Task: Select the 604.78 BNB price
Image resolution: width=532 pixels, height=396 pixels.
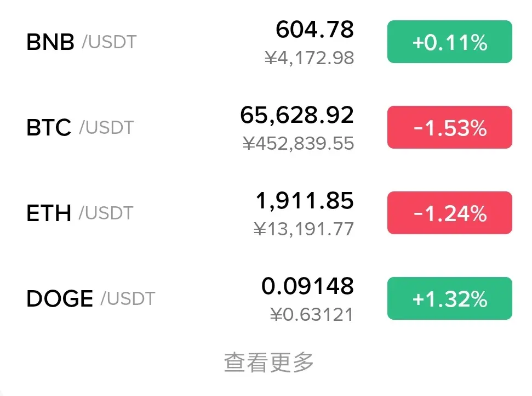Action: click(315, 30)
